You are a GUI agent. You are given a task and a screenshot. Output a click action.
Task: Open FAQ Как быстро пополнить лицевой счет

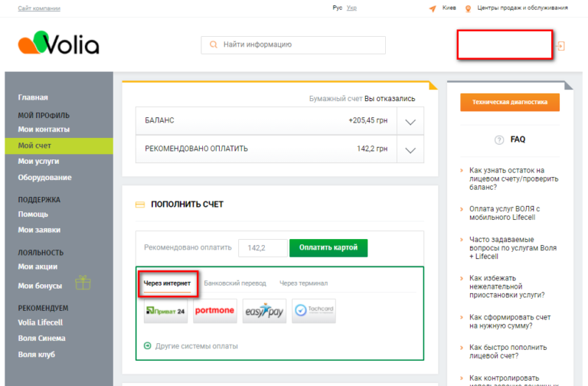tap(508, 352)
